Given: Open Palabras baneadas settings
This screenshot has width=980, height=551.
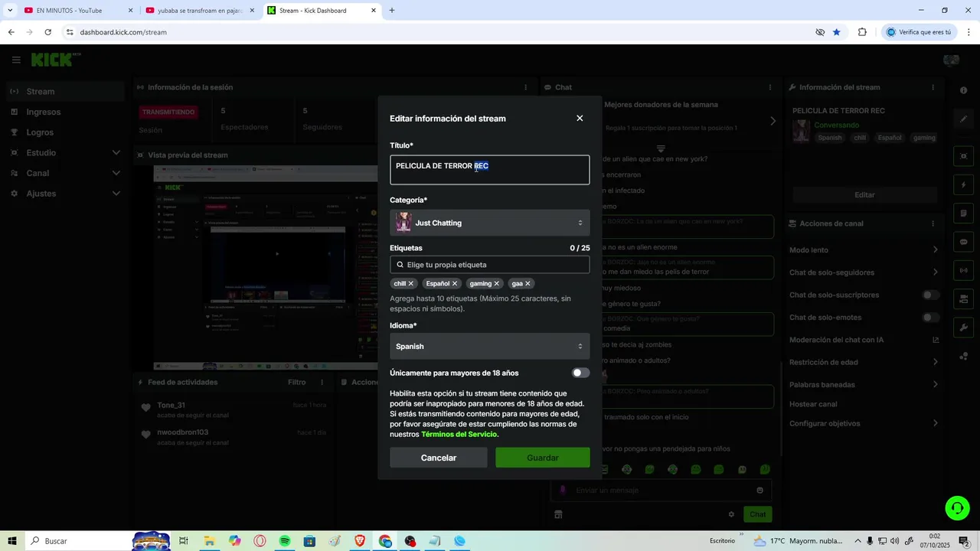Looking at the screenshot, I should pyautogui.click(x=864, y=385).
